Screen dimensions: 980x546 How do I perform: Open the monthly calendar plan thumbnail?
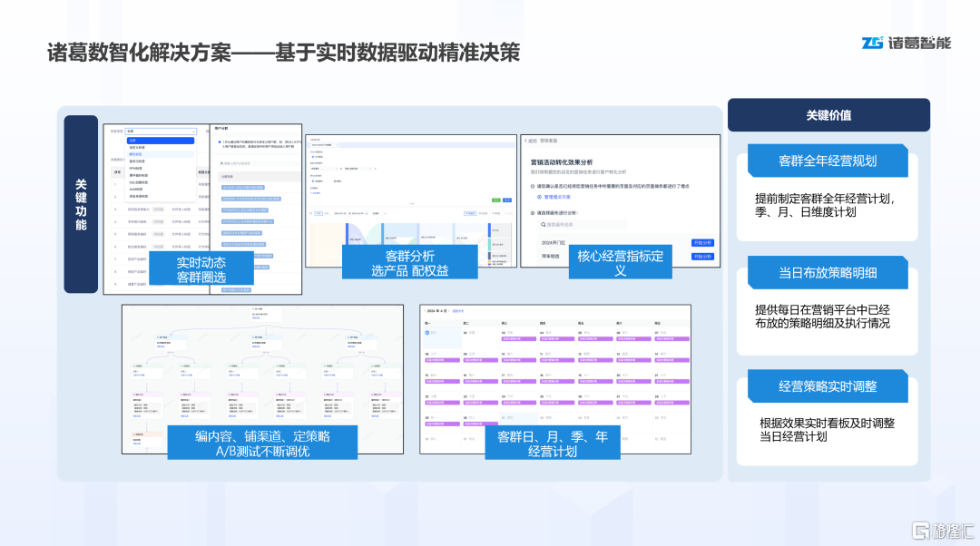pyautogui.click(x=555, y=379)
